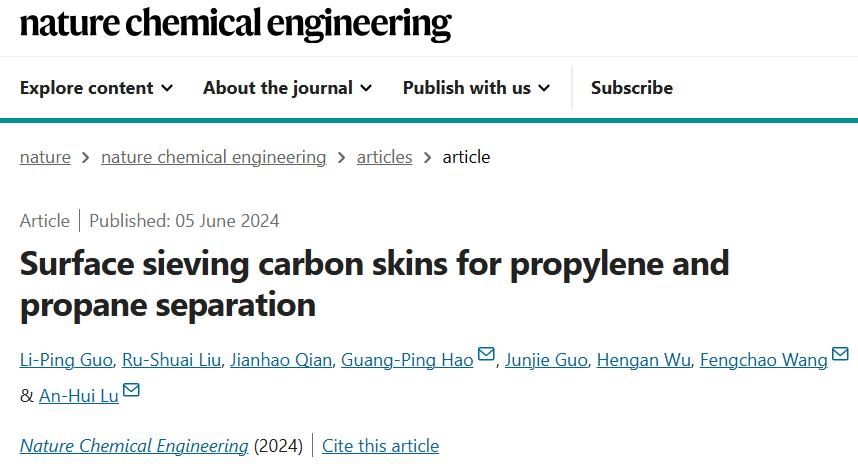
Task: Click envelope icon next to An-Hui Lu
Action: (131, 391)
